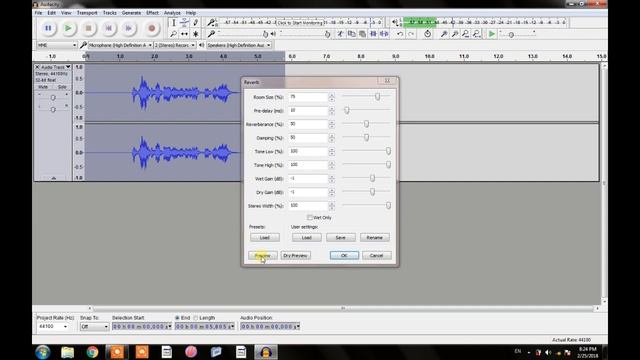
Task: Open the Analyze menu
Action: [172, 13]
